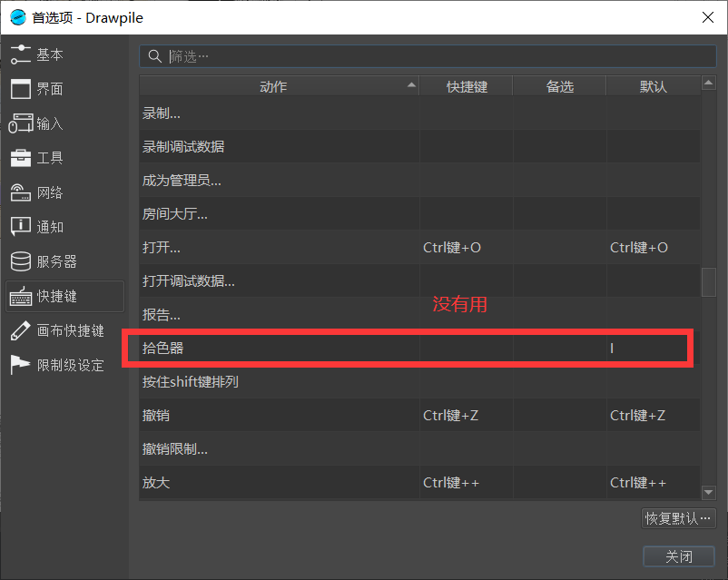Viewport: 728px width, 580px height.
Task: Open 网络 router icon
Action: click(21, 192)
